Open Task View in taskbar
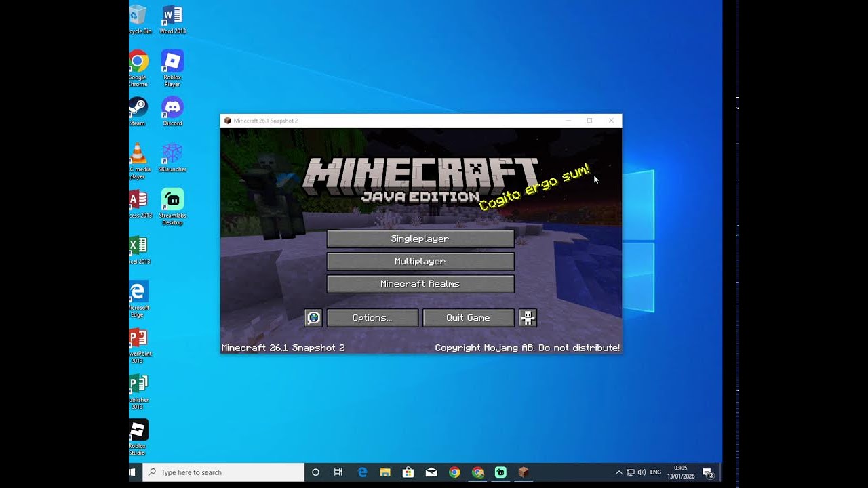The width and height of the screenshot is (868, 488). pos(338,472)
